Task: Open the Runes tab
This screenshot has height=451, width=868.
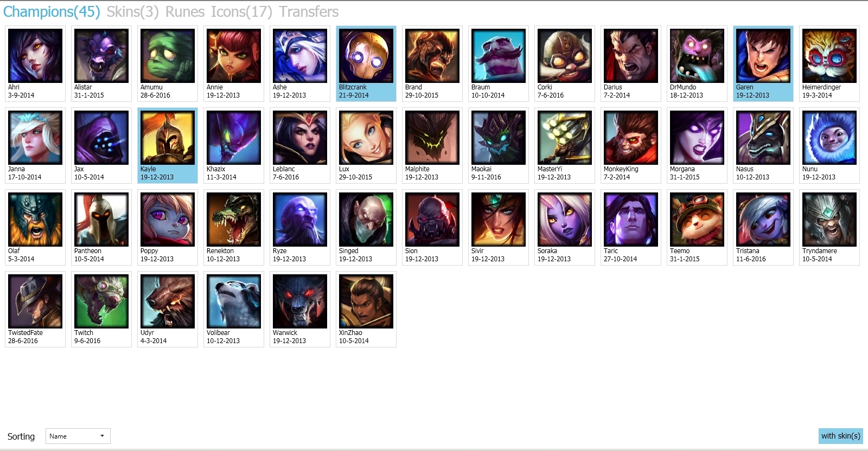Action: 185,12
